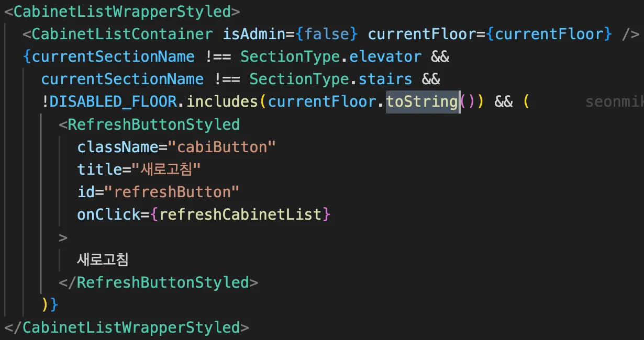Click the "refreshButton" id string
The width and height of the screenshot is (644, 340).
[x=172, y=192]
